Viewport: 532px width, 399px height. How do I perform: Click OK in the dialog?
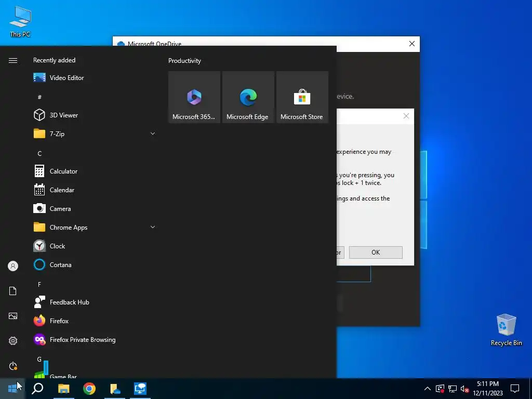click(376, 252)
